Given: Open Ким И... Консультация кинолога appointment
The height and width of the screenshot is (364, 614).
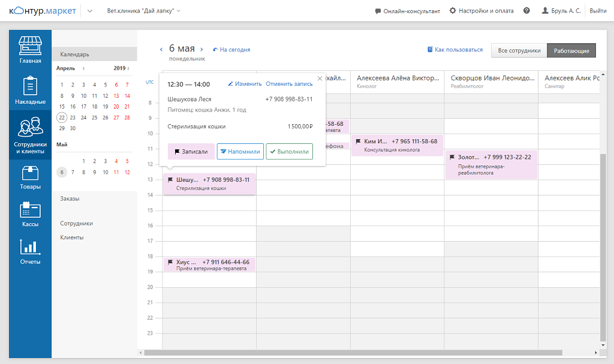Looking at the screenshot, I should pos(397,145).
